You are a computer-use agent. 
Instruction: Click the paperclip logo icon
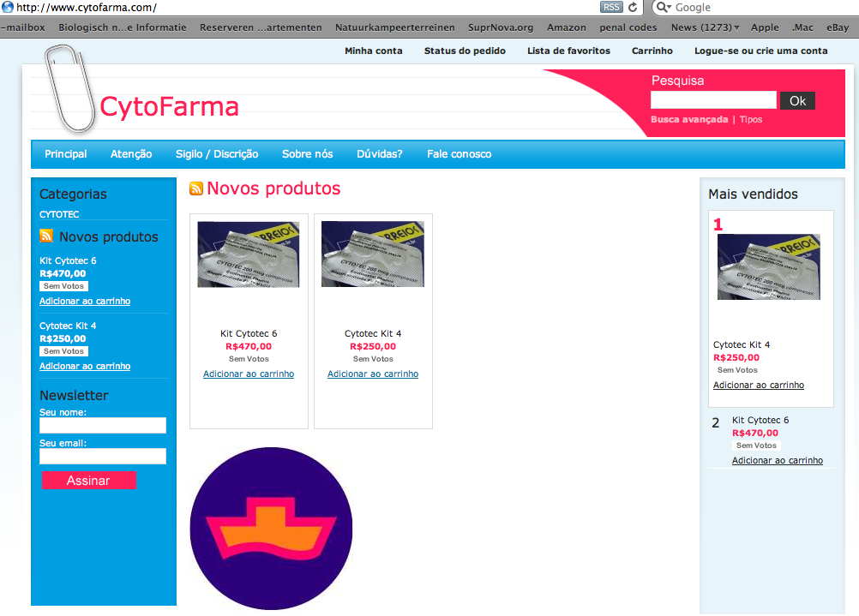point(69,88)
